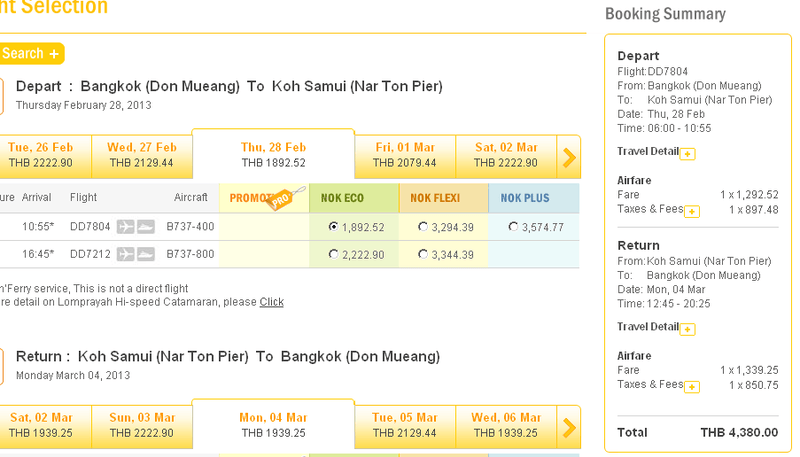800x457 pixels.
Task: Choose Nok Plus fare 3,574.77
Action: coord(513,227)
